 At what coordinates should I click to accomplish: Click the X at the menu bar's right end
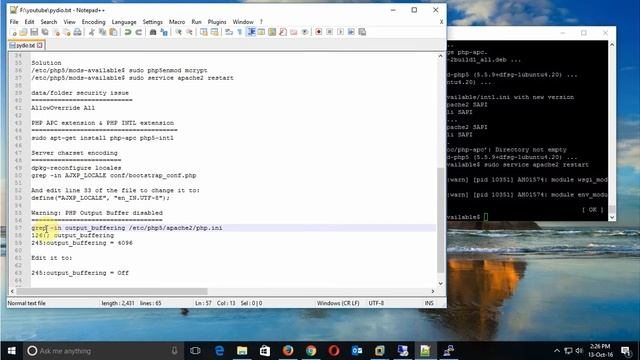441,22
